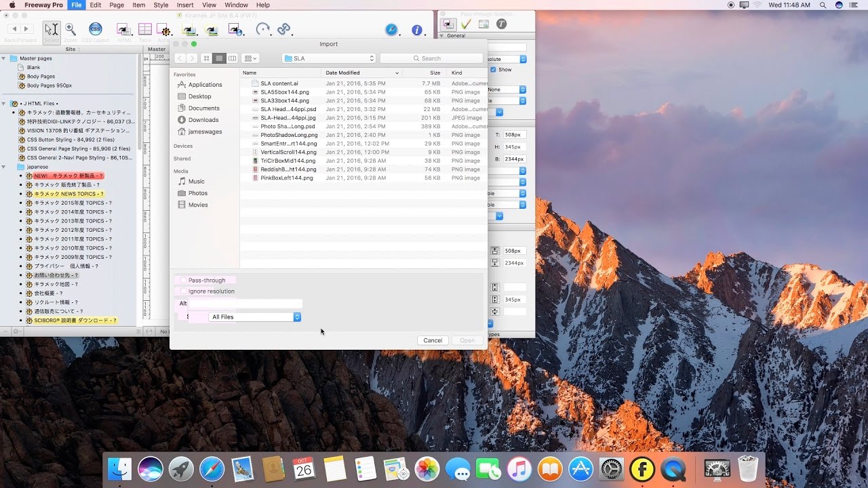Collapse the japanese folder in site panel
The image size is (868, 488).
coord(4,167)
